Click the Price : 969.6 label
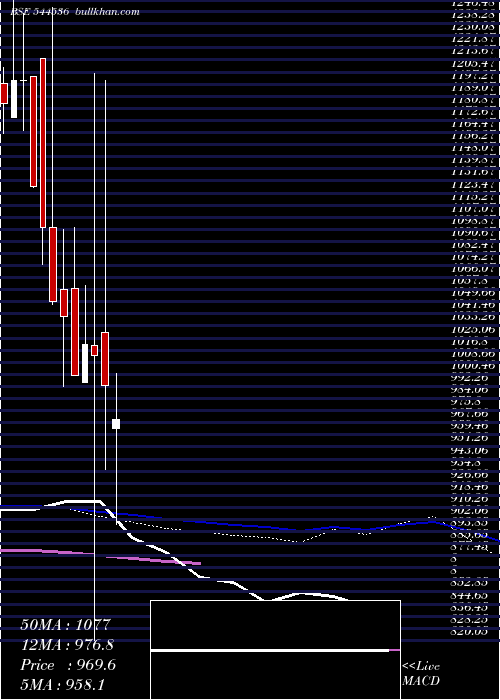 pyautogui.click(x=68, y=665)
